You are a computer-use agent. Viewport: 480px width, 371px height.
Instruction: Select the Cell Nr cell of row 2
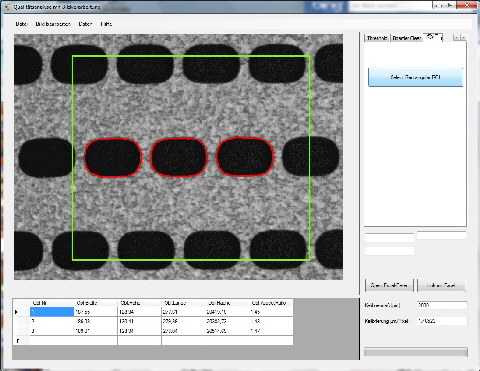click(x=52, y=321)
